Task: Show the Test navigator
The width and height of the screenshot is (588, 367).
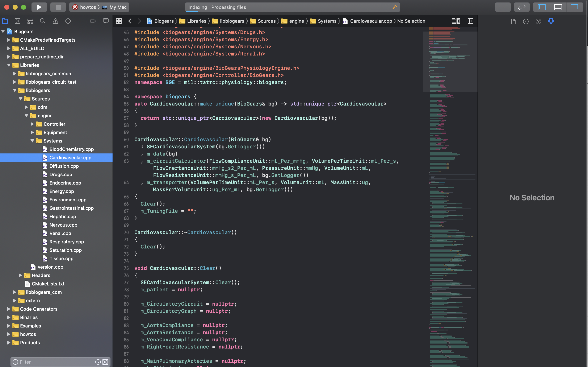Action: pos(68,21)
